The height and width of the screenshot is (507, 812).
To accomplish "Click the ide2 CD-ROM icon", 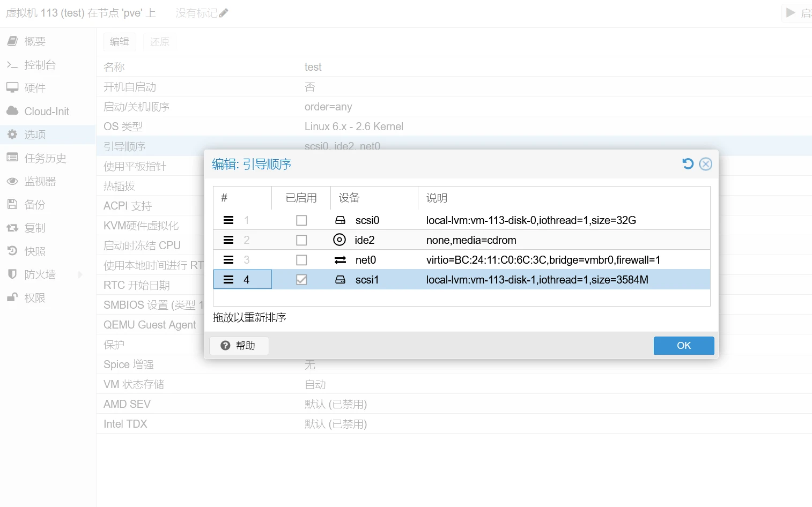I will 339,240.
